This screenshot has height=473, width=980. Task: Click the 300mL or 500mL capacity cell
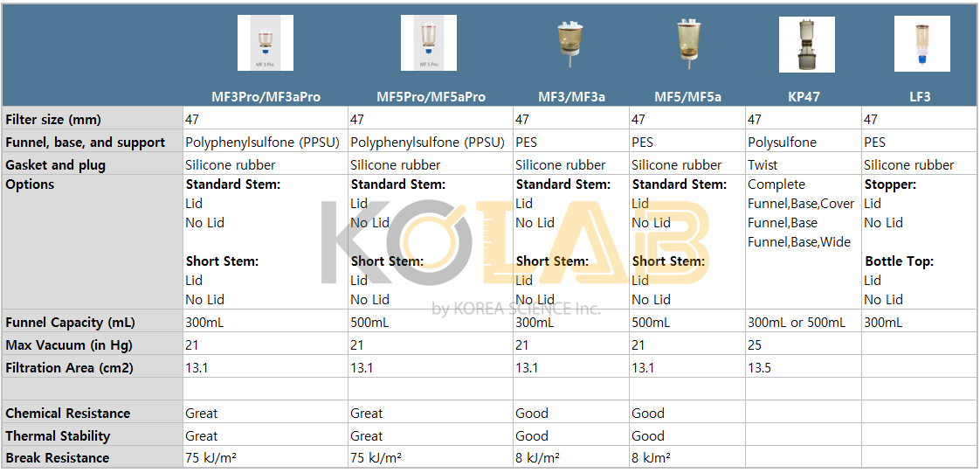[x=796, y=323]
